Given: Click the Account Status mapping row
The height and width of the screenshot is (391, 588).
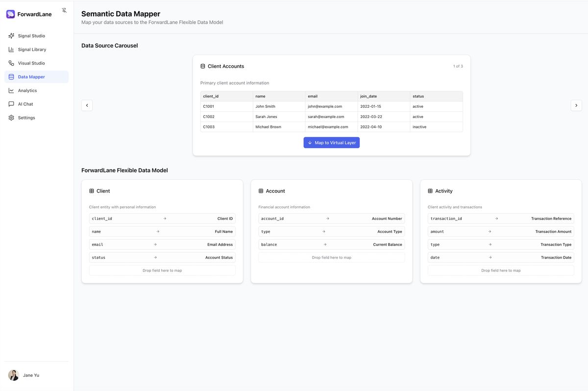Looking at the screenshot, I should click(x=162, y=257).
